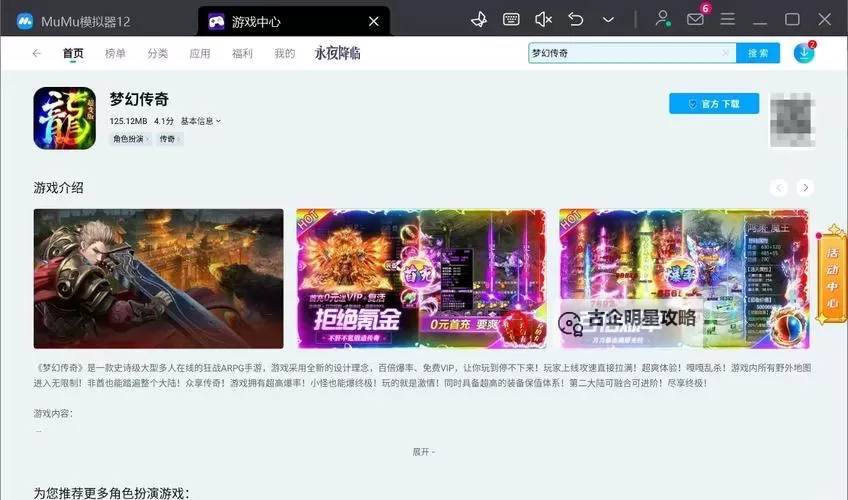Open the keyboard mapping icon

tap(511, 20)
